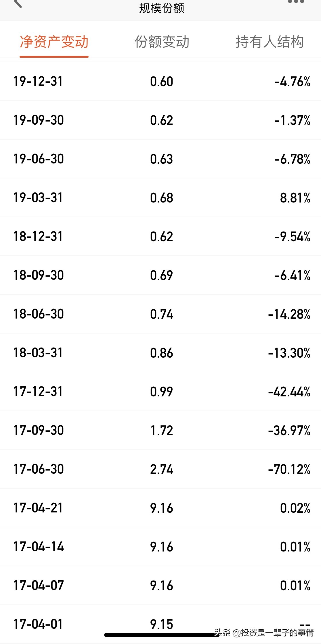Screen dimensions: 321x644
Task: Select the 17-04-21 date row
Action: [x=38, y=508]
